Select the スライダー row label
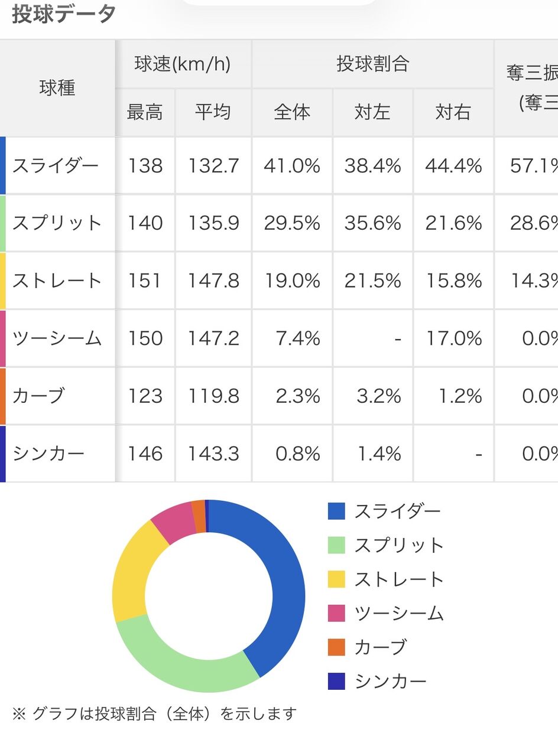 56,166
